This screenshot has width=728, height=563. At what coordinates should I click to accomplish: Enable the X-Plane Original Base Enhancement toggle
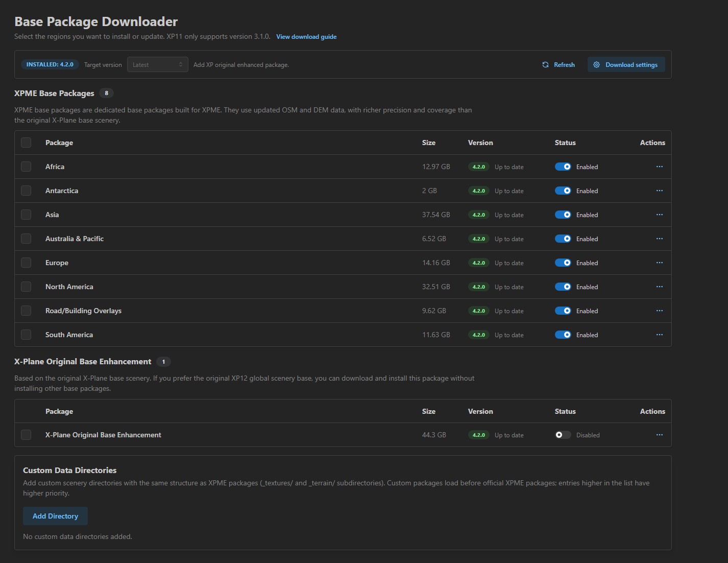click(563, 435)
